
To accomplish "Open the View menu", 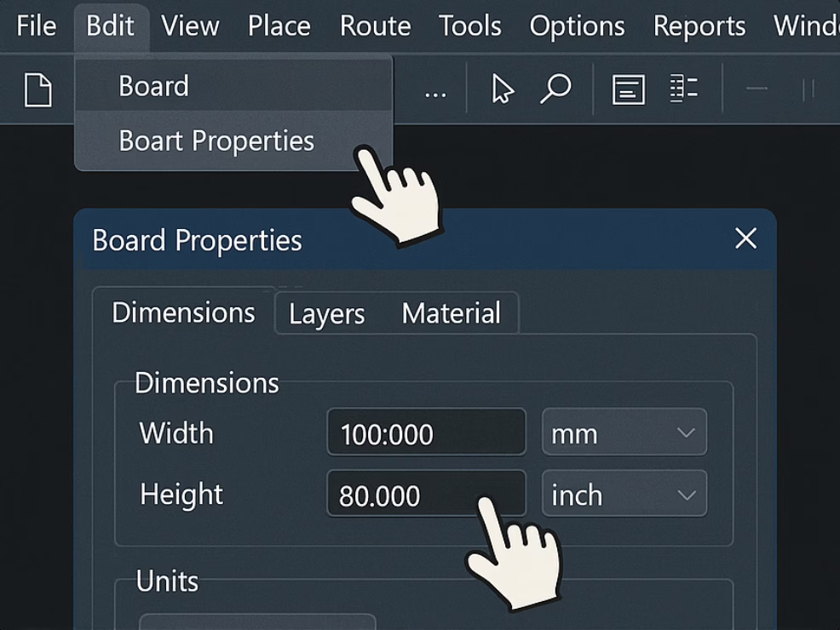I will 190,26.
